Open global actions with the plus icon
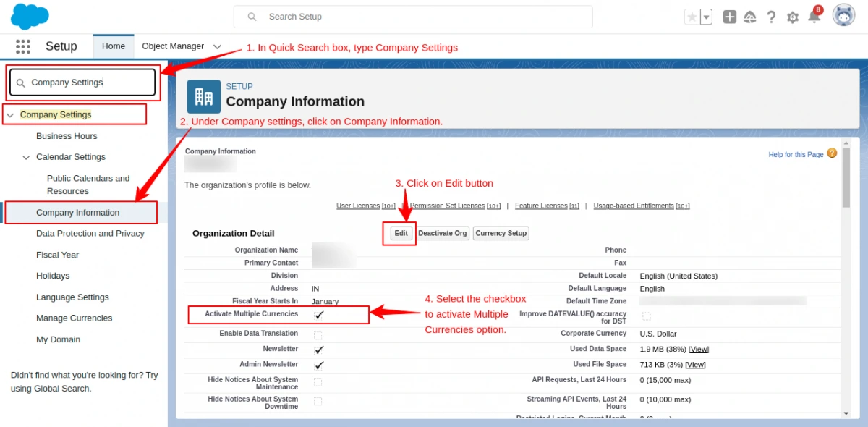The width and height of the screenshot is (868, 427). 729,16
